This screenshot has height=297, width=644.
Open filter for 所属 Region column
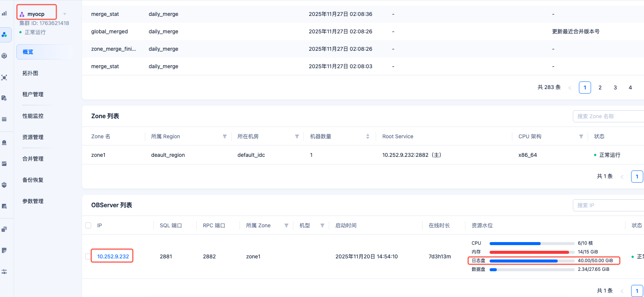point(225,136)
